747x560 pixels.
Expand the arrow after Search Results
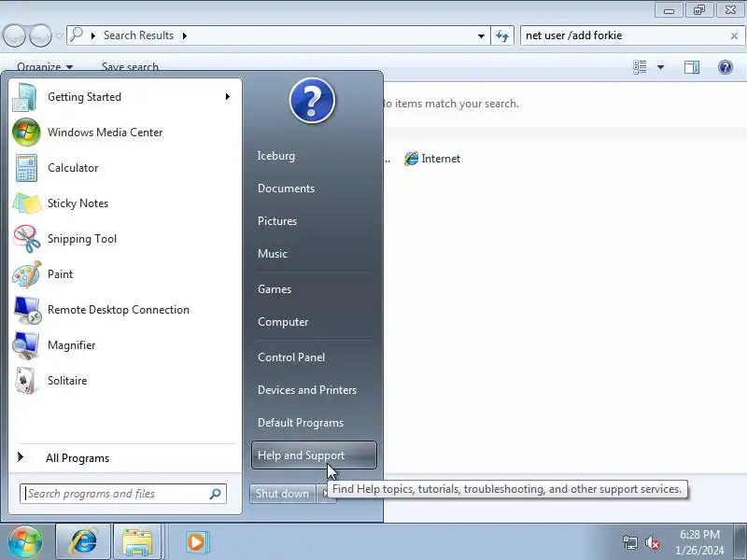pos(184,35)
